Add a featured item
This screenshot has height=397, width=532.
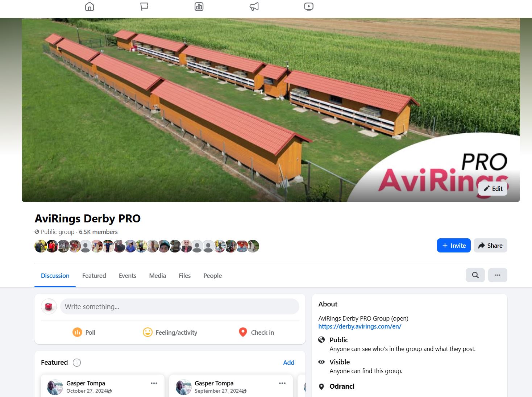289,363
